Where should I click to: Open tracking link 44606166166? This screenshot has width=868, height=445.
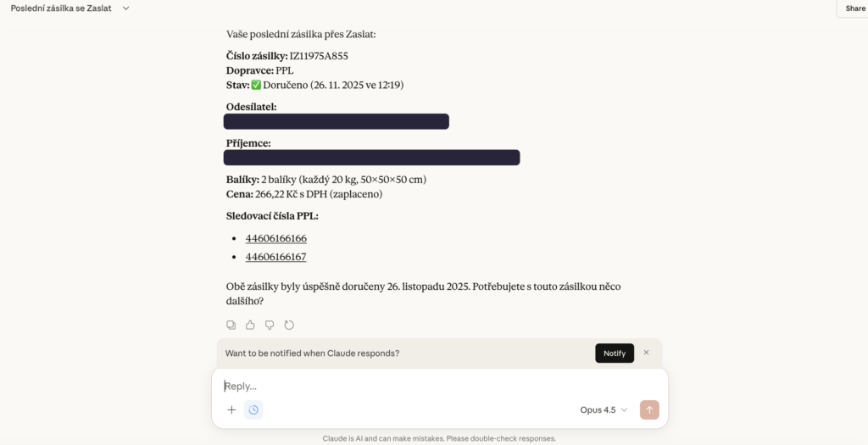click(275, 238)
